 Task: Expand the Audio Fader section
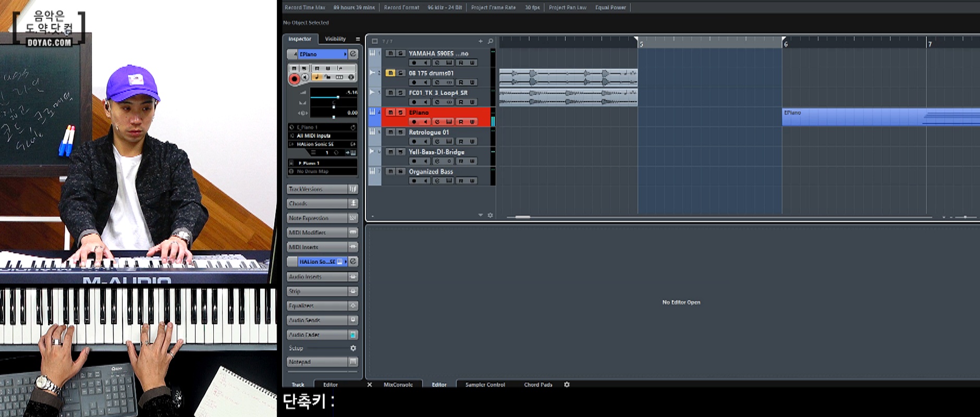(322, 335)
